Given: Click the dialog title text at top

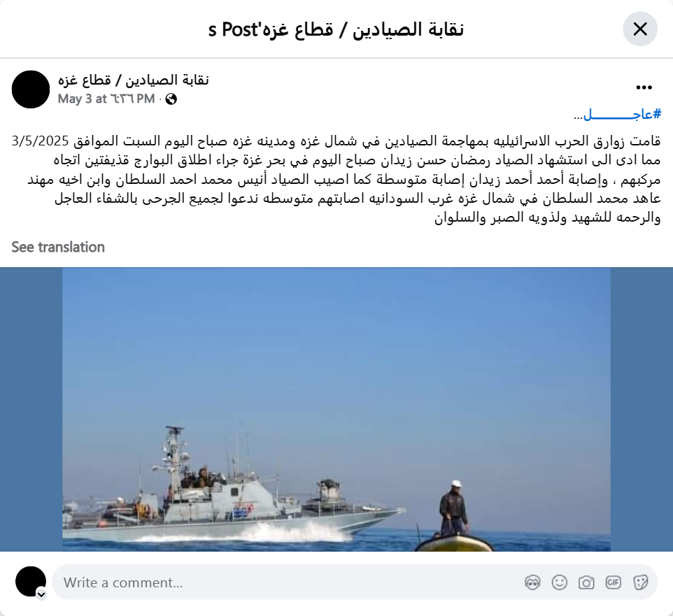Looking at the screenshot, I should [336, 29].
